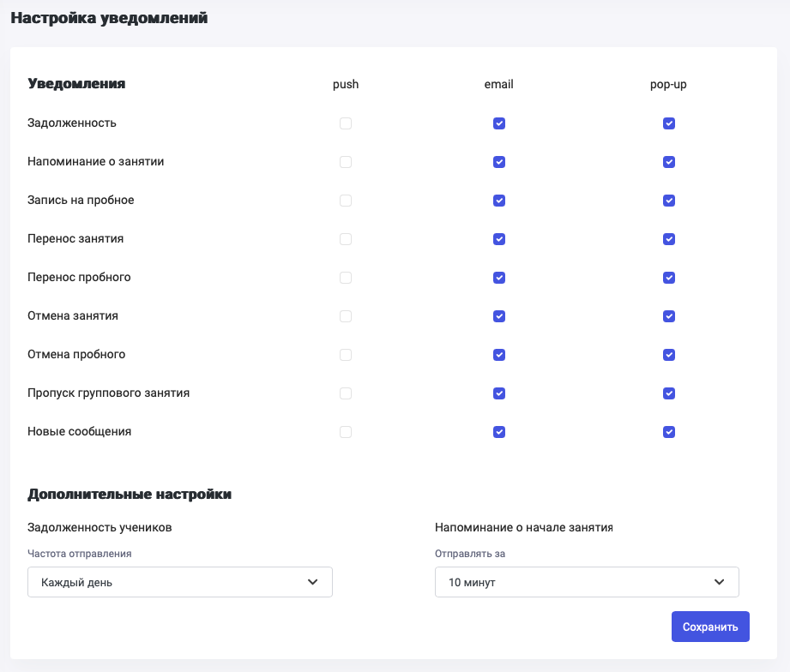This screenshot has width=790, height=672.
Task: Uncheck email for Перенос занятия
Action: (499, 239)
